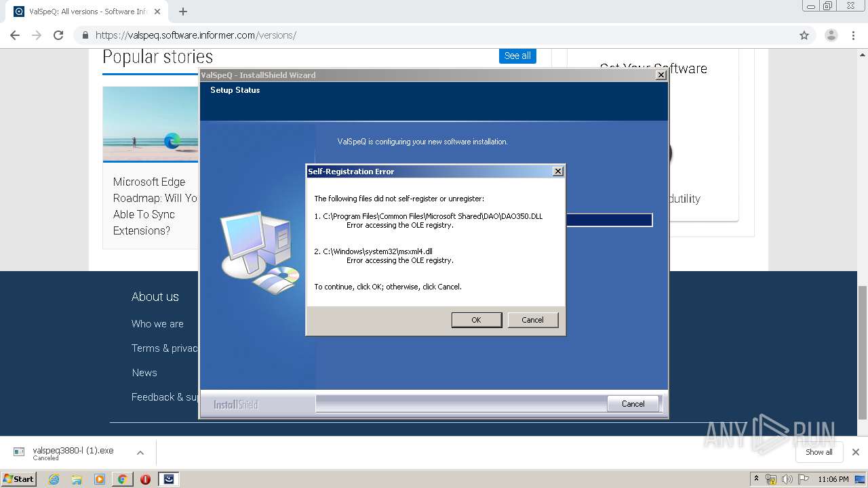
Task: Click the page vertical scrollbar
Action: tap(863, 352)
